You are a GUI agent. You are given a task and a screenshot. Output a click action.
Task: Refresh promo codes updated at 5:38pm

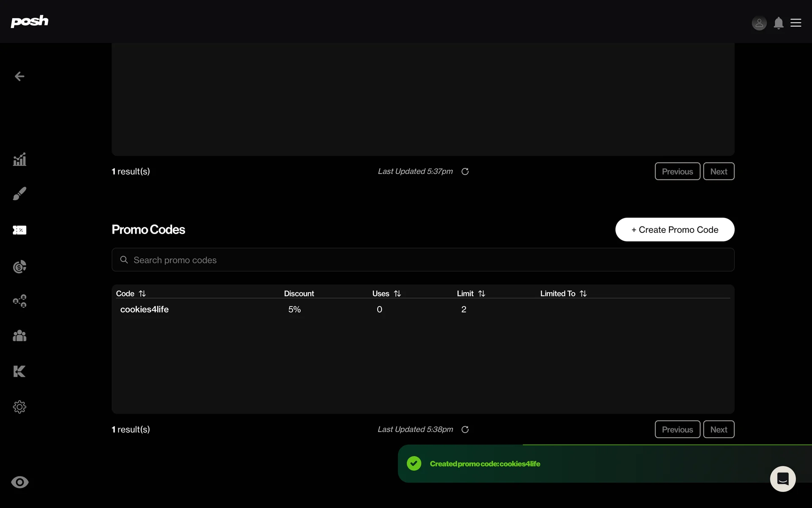465,429
